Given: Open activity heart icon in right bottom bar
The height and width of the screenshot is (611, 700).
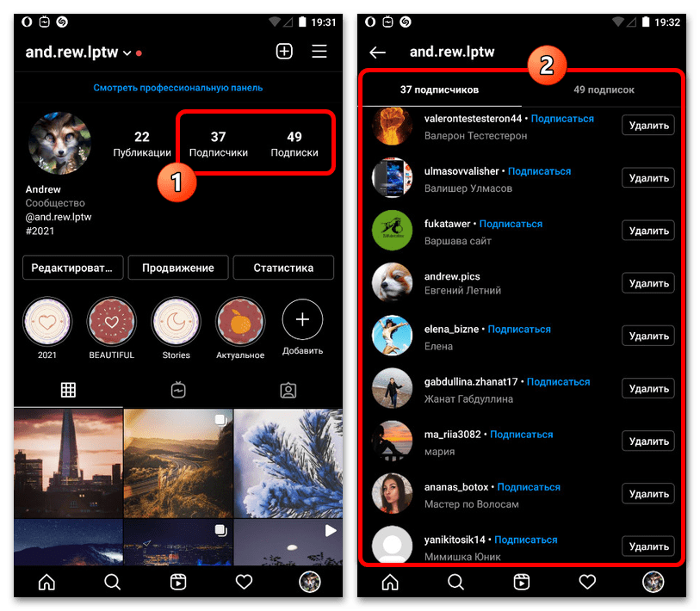Looking at the screenshot, I should tap(587, 583).
